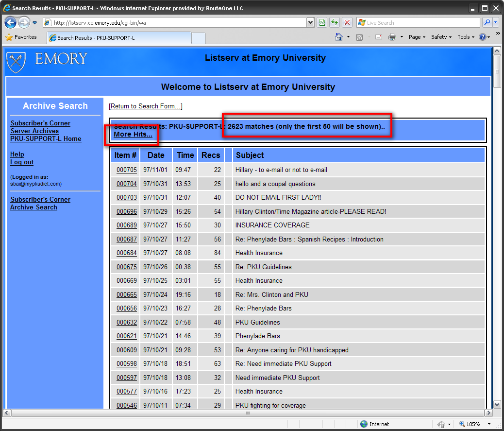
Task: Click the 'DO NOT EMAIL FIRST LADY!!' subject
Action: point(278,197)
